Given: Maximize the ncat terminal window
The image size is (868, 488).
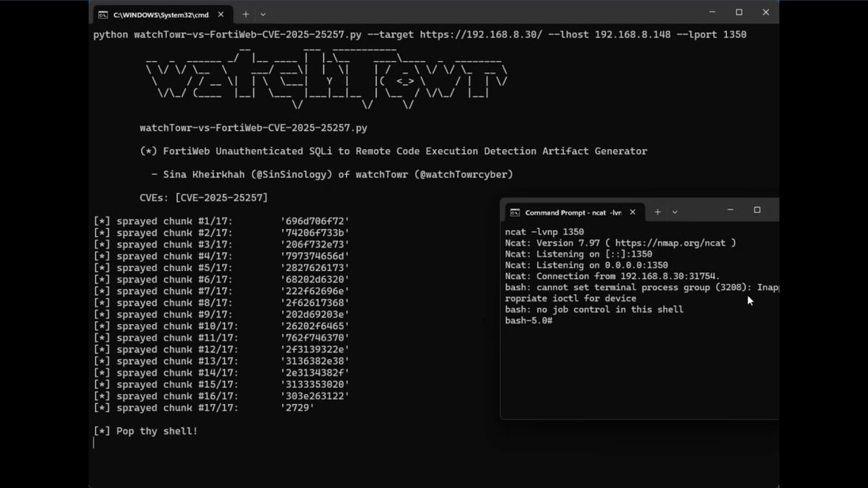Looking at the screenshot, I should 757,210.
